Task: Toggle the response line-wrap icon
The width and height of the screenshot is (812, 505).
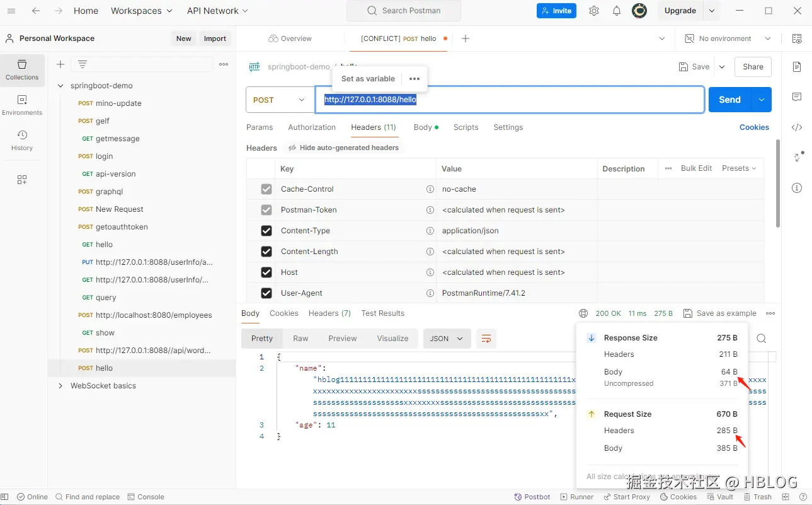Action: click(486, 339)
